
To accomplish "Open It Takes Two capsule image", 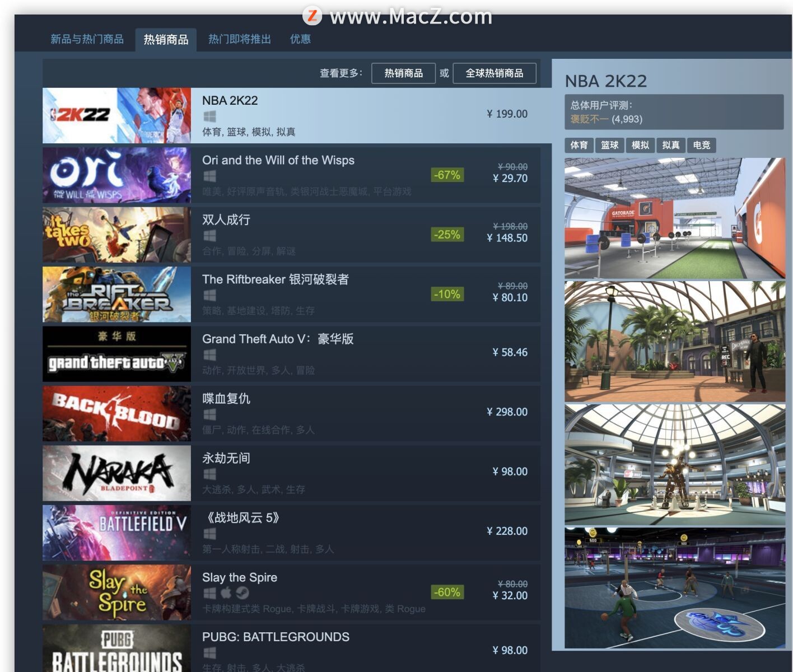I will click(116, 235).
